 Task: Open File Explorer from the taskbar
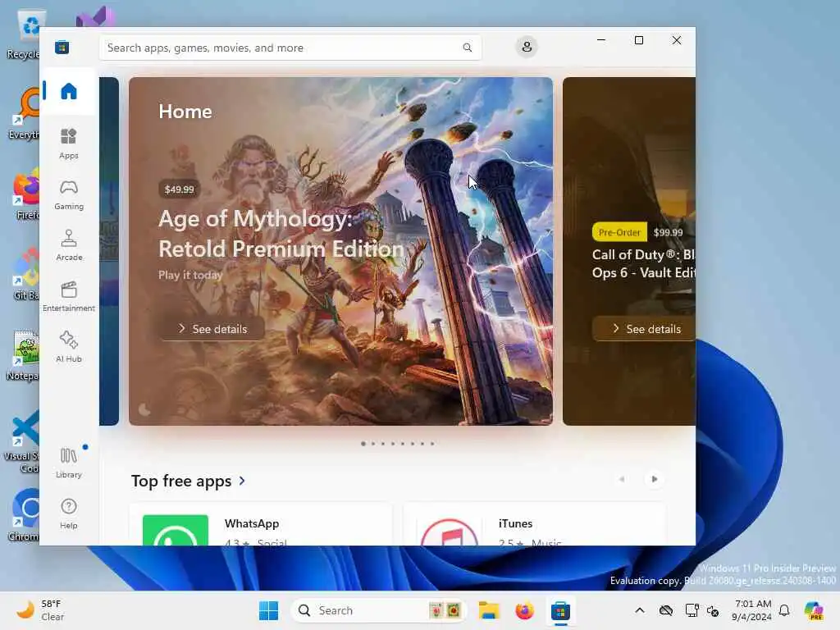[489, 610]
